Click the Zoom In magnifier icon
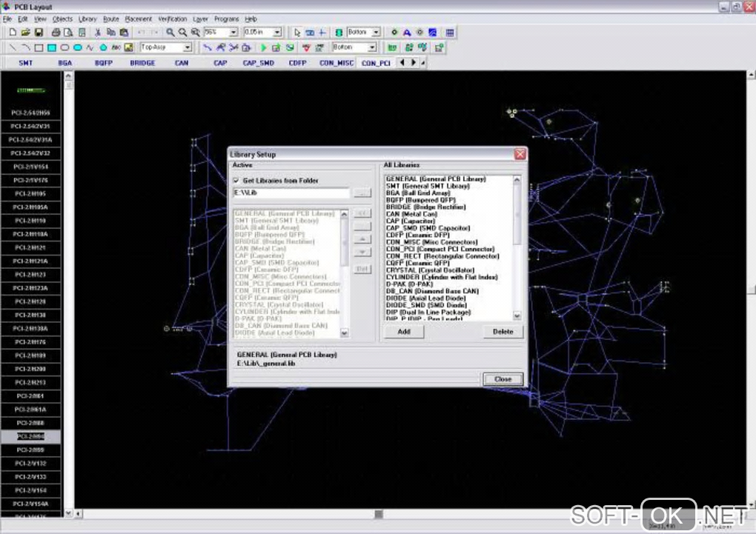The height and width of the screenshot is (534, 756). 170,33
